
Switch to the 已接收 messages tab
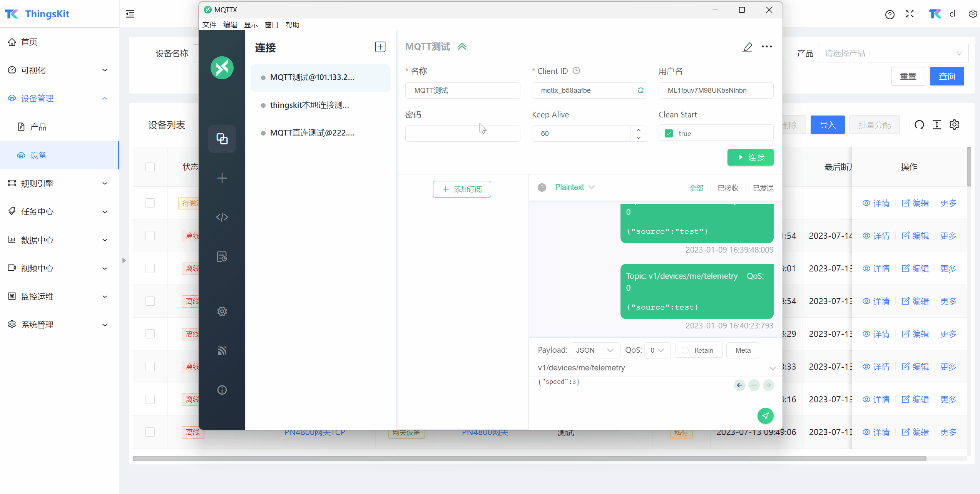coord(728,188)
